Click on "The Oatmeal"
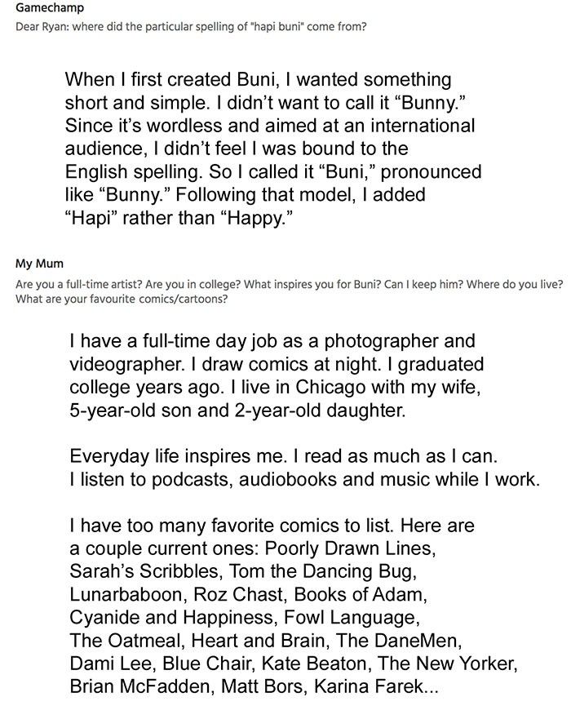 pos(122,640)
